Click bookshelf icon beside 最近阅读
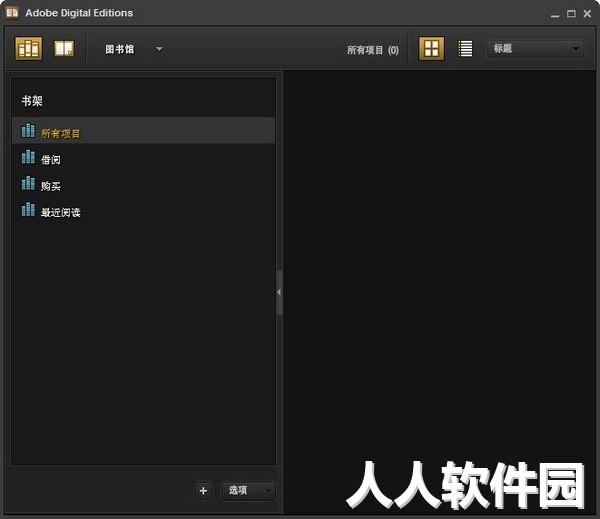The image size is (600, 519). pos(28,209)
